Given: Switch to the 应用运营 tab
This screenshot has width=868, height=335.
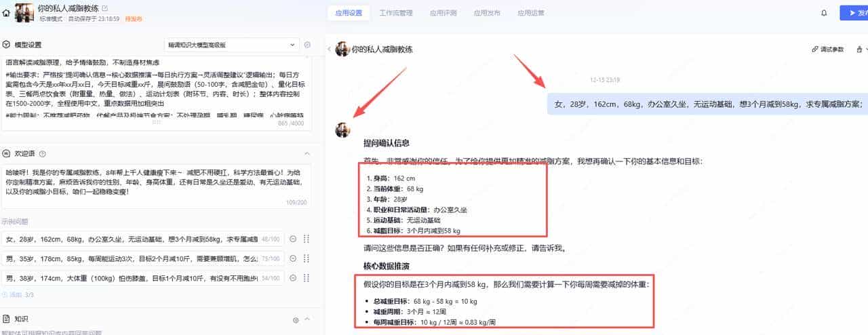Looking at the screenshot, I should tap(530, 13).
